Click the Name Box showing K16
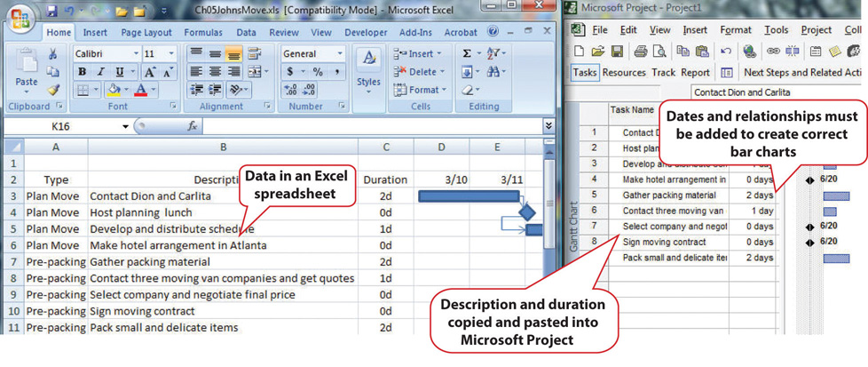Screen dimensions: 868x367 coord(61,126)
